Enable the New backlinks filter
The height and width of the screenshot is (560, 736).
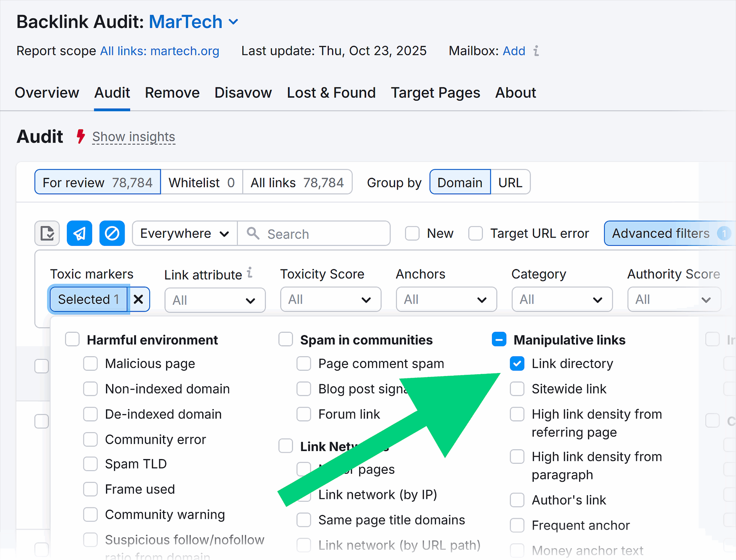(x=412, y=233)
